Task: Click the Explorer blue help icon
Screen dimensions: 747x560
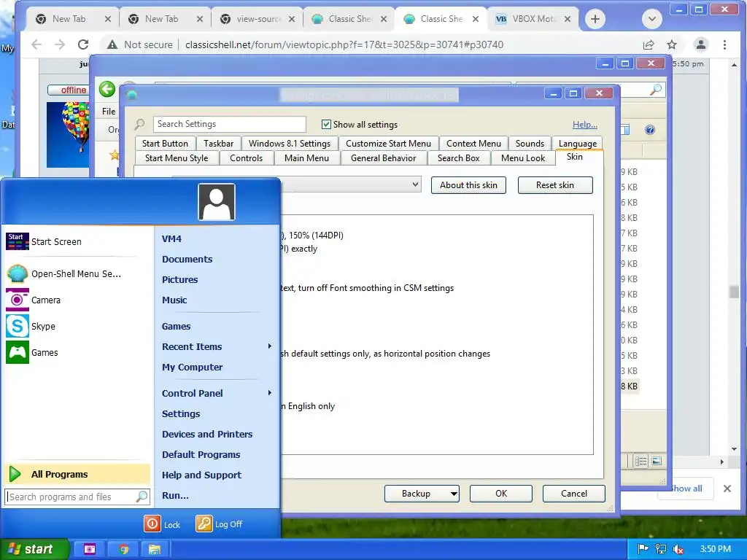Action: point(650,130)
